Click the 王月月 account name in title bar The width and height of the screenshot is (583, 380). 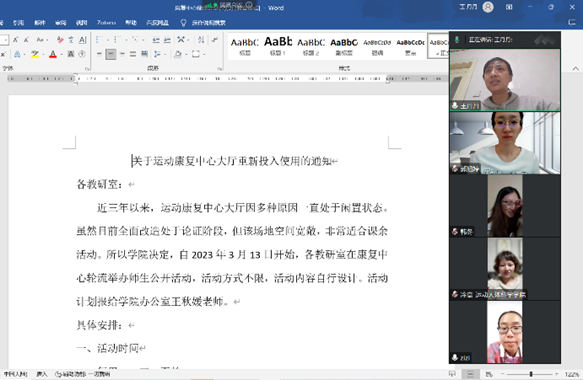(468, 7)
